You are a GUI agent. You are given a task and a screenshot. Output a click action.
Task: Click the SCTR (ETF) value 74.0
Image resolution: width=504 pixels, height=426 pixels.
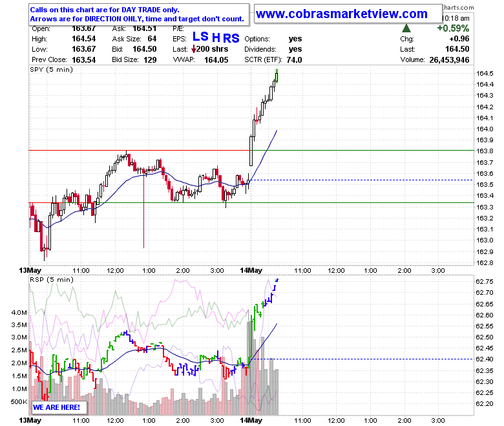point(294,60)
